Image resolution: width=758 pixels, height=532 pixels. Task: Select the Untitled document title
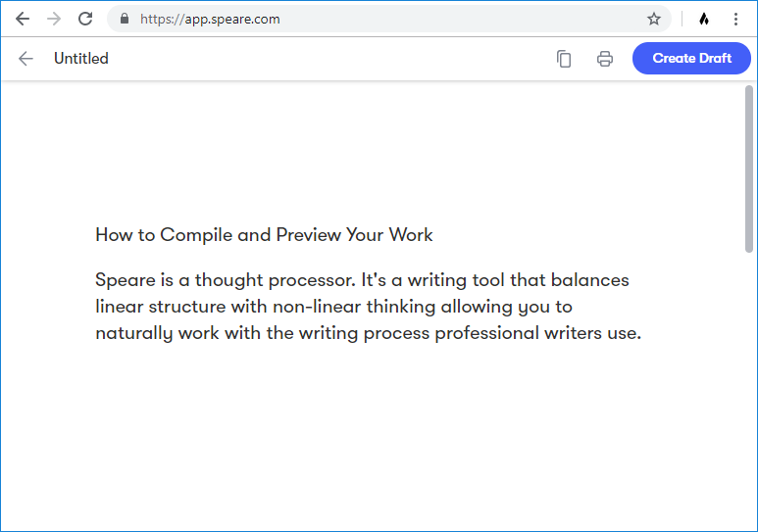(x=81, y=59)
